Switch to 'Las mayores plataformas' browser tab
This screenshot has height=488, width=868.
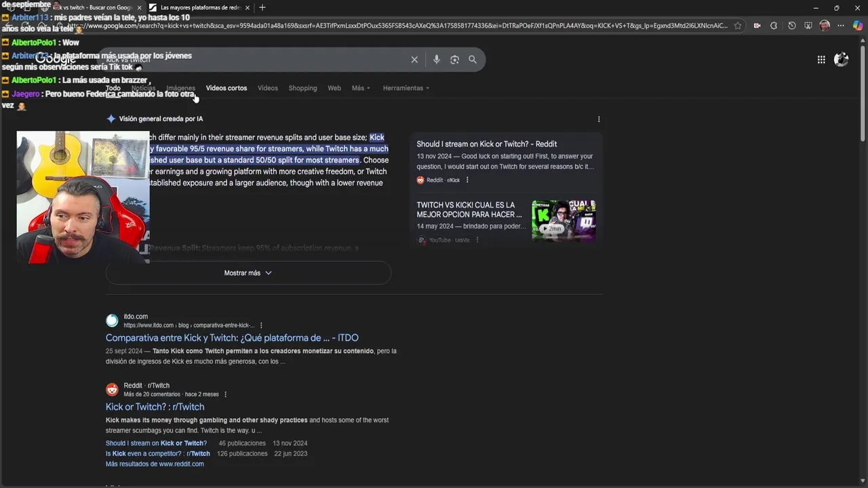click(200, 7)
